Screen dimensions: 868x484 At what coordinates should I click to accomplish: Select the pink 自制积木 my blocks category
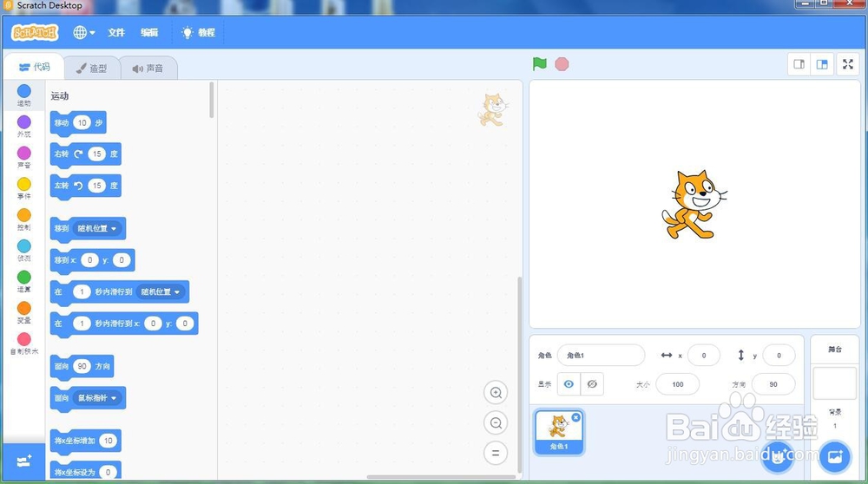(23, 343)
